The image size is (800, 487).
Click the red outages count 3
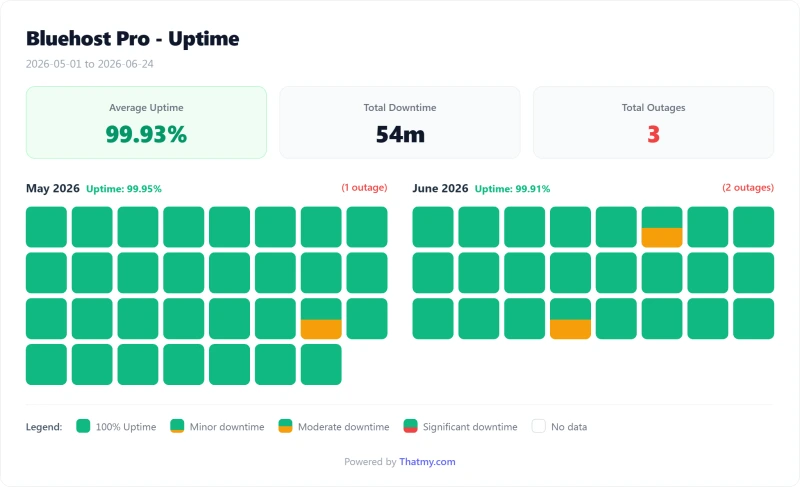point(654,135)
